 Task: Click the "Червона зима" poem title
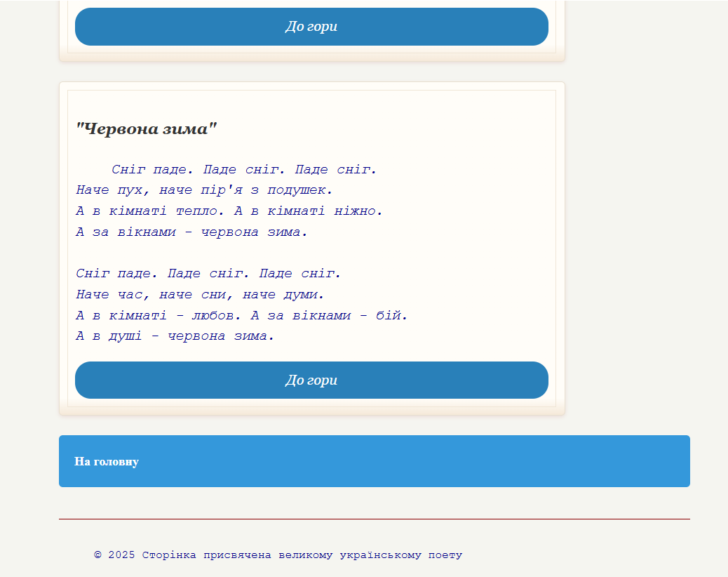point(147,129)
